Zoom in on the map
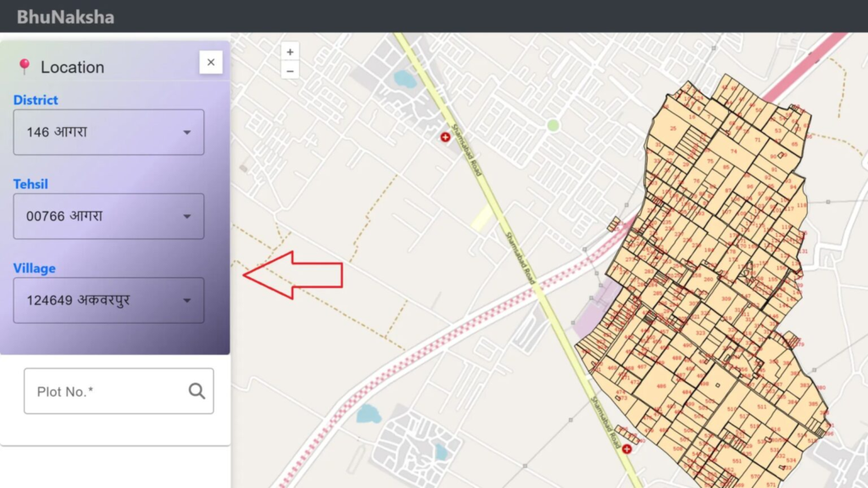 coord(290,52)
